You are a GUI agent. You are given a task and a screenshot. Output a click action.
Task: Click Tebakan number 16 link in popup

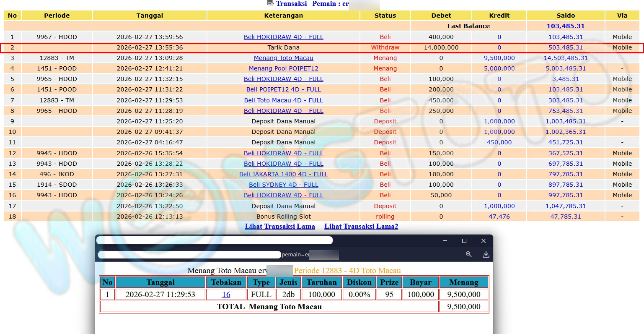pos(226,295)
